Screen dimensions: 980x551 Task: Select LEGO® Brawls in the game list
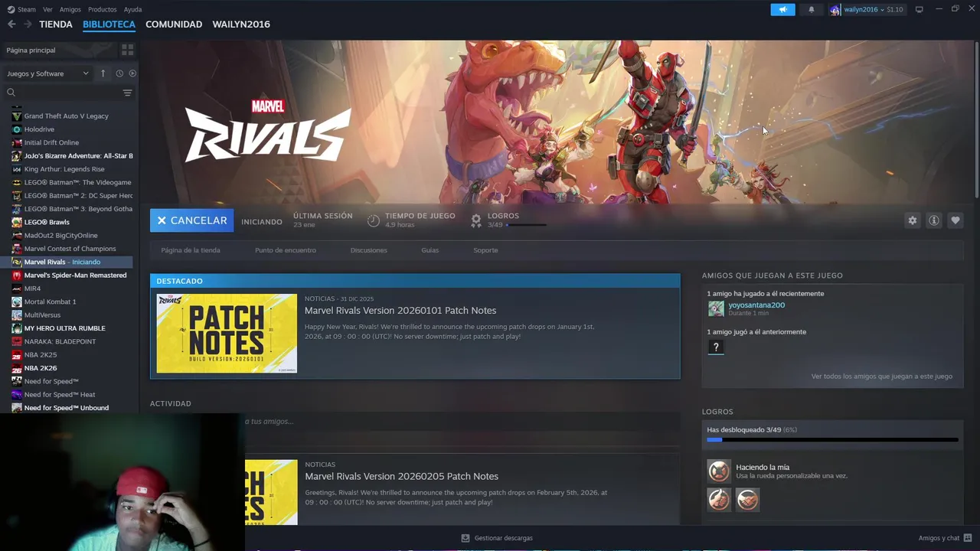pyautogui.click(x=47, y=222)
